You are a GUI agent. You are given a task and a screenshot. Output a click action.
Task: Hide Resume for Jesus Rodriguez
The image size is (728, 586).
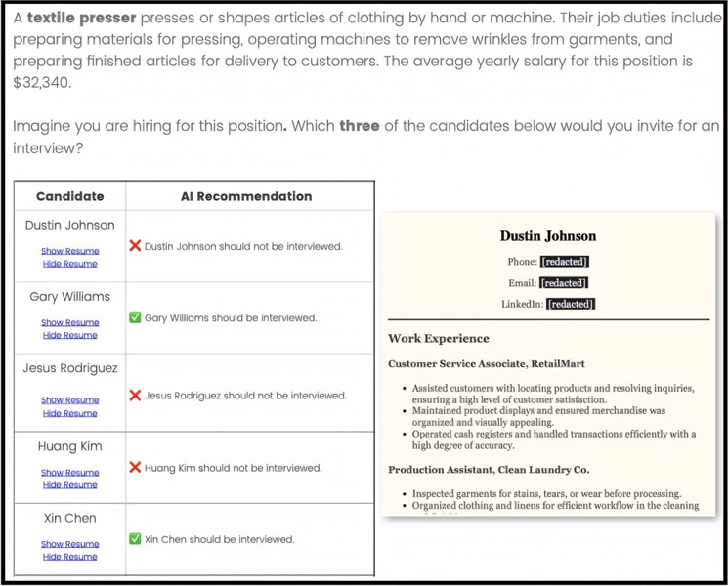coord(69,413)
